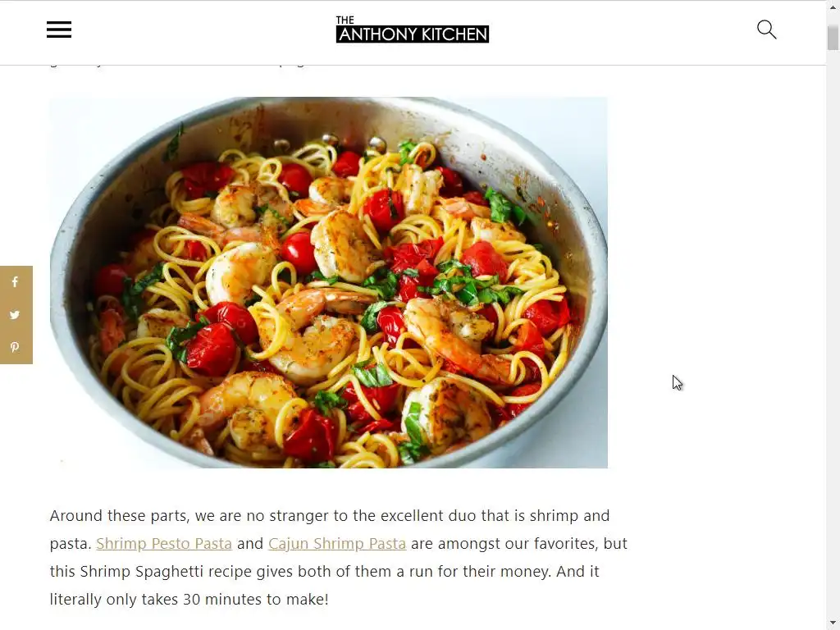This screenshot has width=840, height=630.
Task: Share this recipe on Twitter
Action: coord(15,314)
